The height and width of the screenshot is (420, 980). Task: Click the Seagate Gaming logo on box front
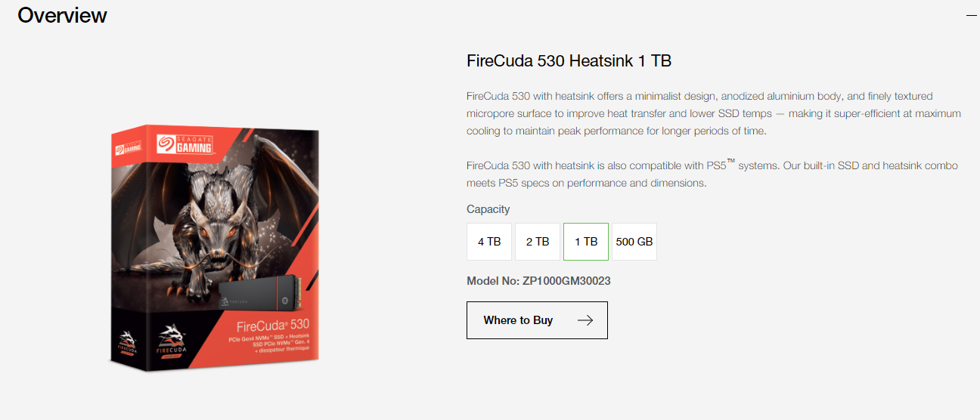pos(184,143)
